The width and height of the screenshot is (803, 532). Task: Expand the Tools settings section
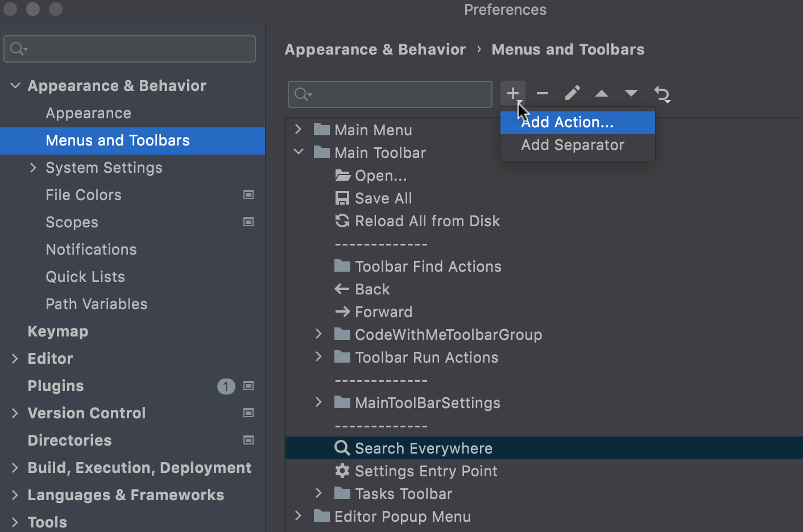pos(15,522)
